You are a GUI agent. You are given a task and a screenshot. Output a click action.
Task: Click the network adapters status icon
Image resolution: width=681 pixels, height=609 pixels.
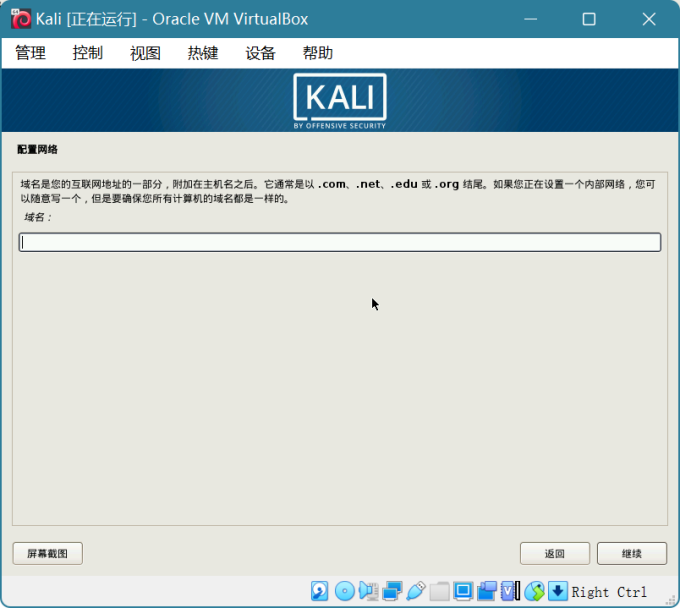click(392, 591)
